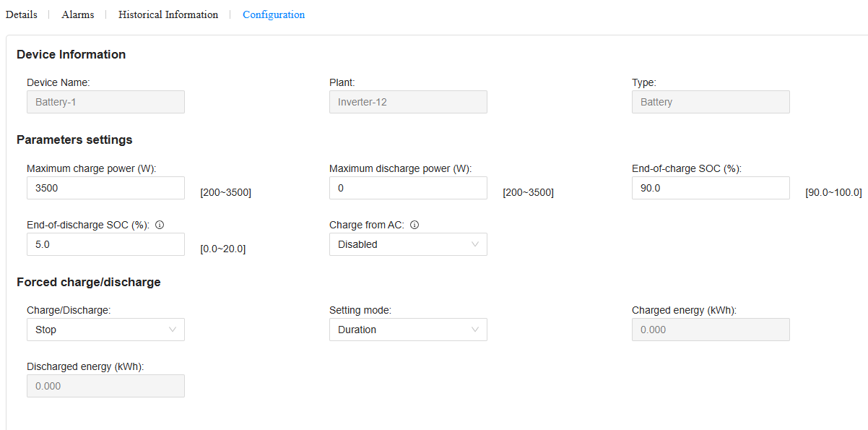This screenshot has height=430, width=868.
Task: Open the Alarms tab
Action: [x=78, y=14]
